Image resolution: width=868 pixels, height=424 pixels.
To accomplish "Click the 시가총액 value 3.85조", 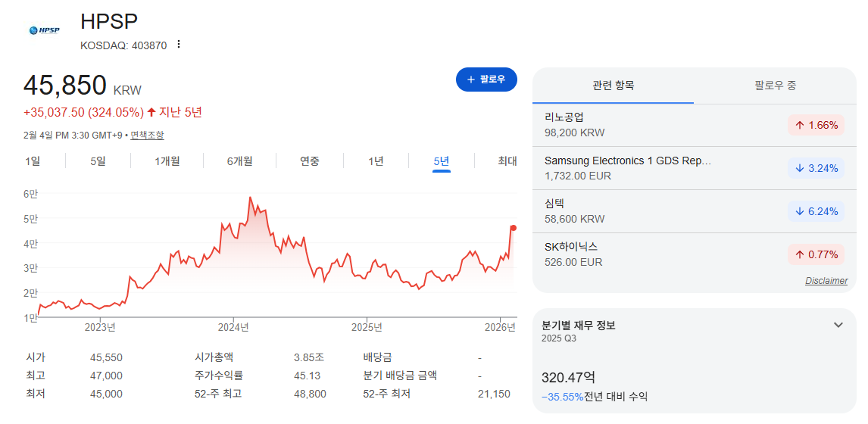I will [308, 357].
